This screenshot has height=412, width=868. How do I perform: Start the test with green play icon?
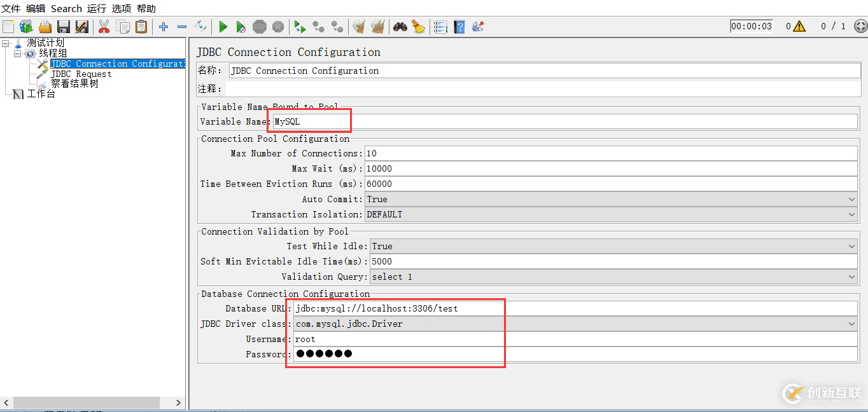(x=223, y=27)
